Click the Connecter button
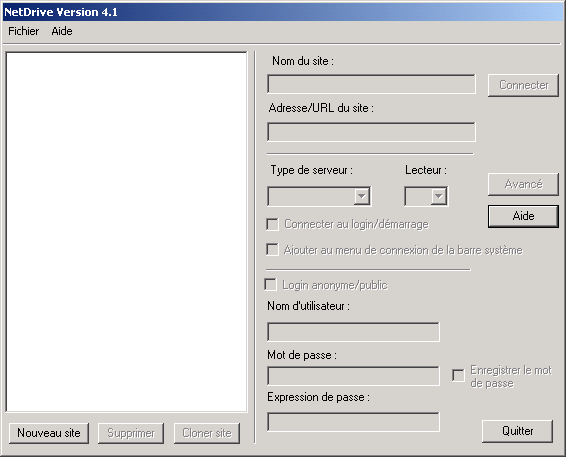Screen dimensions: 566x457 click(523, 85)
